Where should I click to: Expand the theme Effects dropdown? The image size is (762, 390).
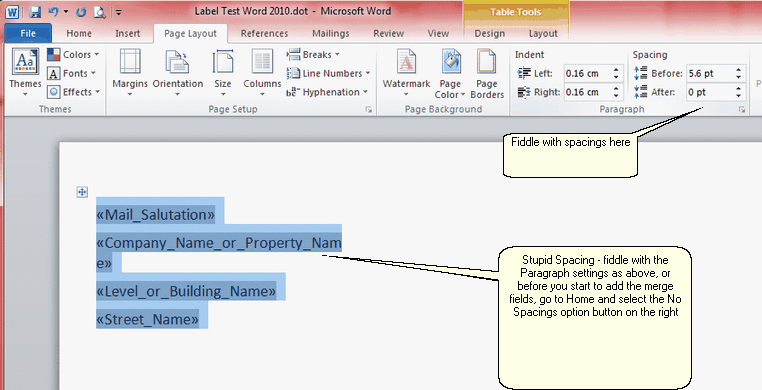[x=74, y=92]
